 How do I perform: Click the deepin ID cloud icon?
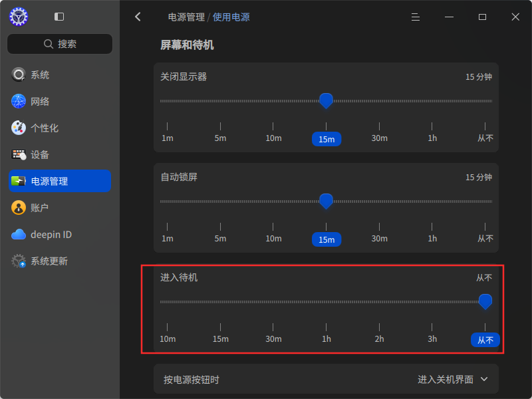19,234
